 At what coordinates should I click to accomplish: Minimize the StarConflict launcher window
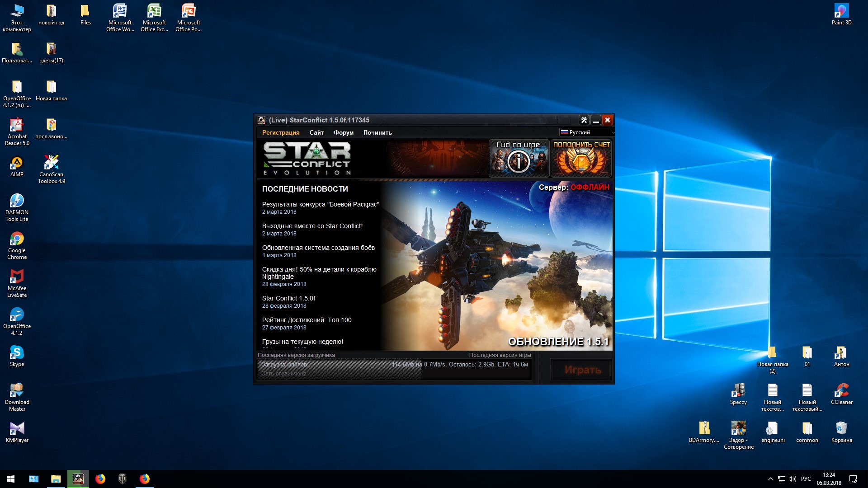tap(596, 120)
